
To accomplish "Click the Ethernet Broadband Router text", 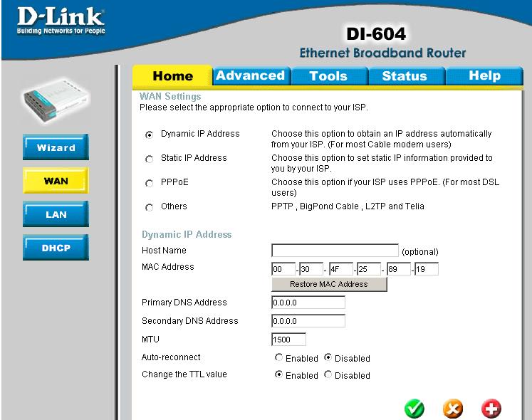I will [x=382, y=53].
